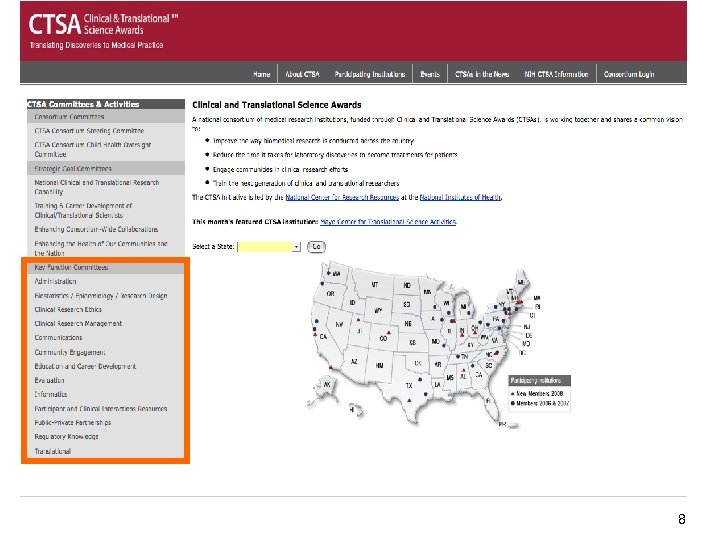Open Public-Private Partnerships

coord(73,422)
